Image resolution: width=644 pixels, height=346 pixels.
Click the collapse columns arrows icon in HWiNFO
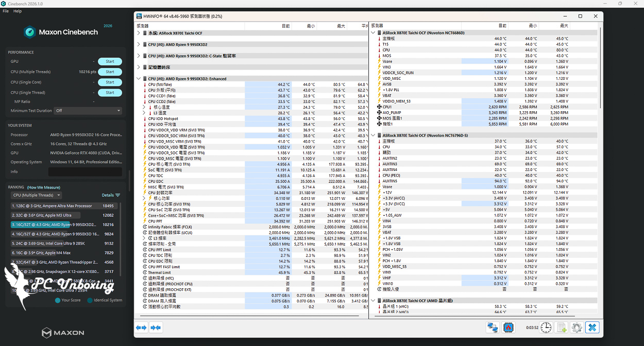coord(156,327)
